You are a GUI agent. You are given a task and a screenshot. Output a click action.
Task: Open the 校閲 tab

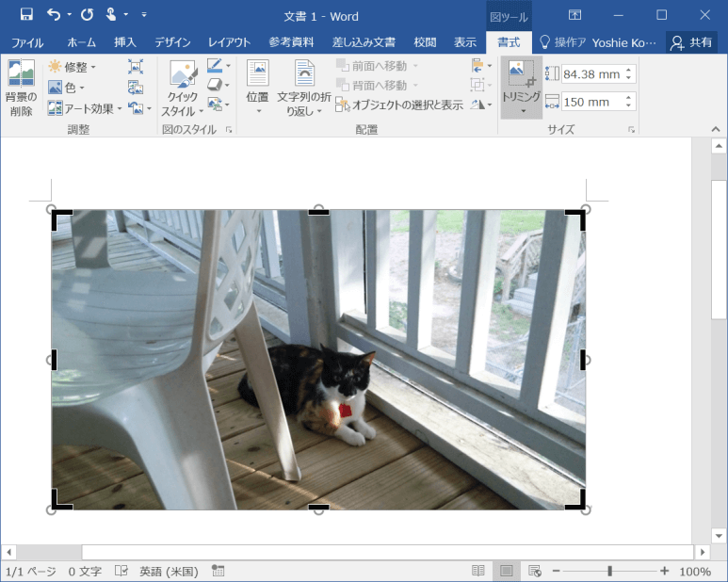425,42
